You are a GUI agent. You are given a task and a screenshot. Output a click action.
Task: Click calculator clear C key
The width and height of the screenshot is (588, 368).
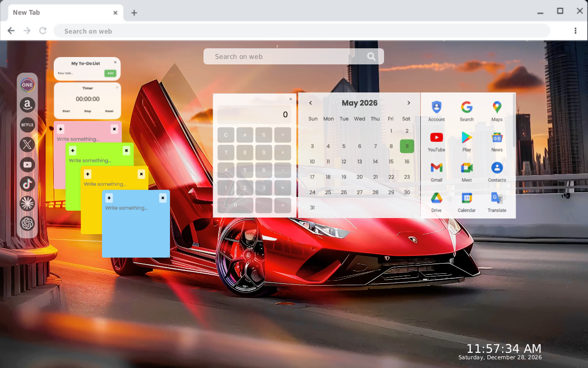(226, 135)
